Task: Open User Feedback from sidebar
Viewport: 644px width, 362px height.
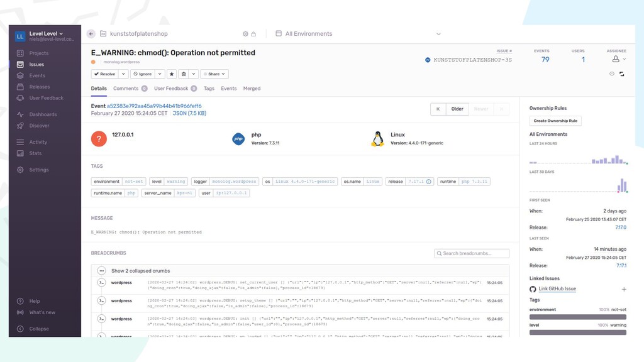Action: (46, 98)
